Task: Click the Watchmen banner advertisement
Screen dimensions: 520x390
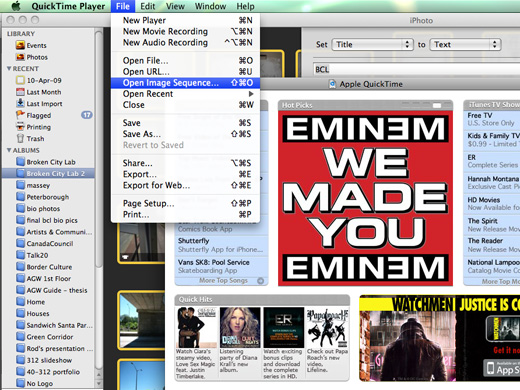Action: (439, 338)
